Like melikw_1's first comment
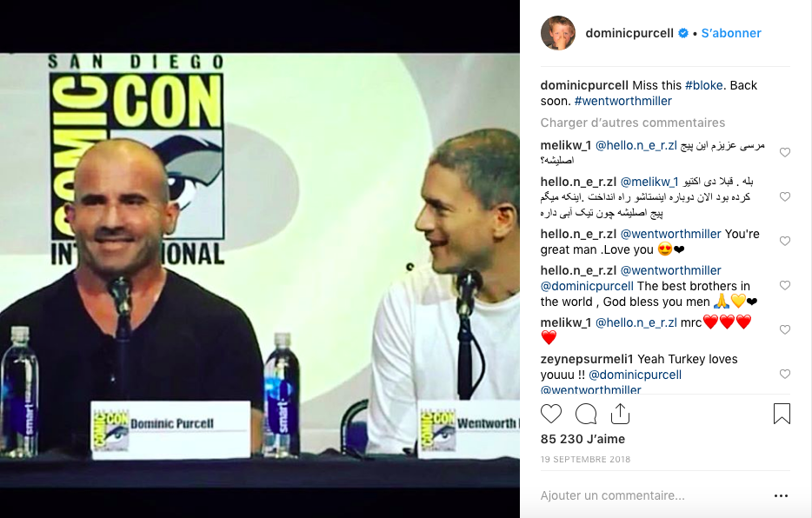Screen dimensions: 812x518 tap(785, 152)
